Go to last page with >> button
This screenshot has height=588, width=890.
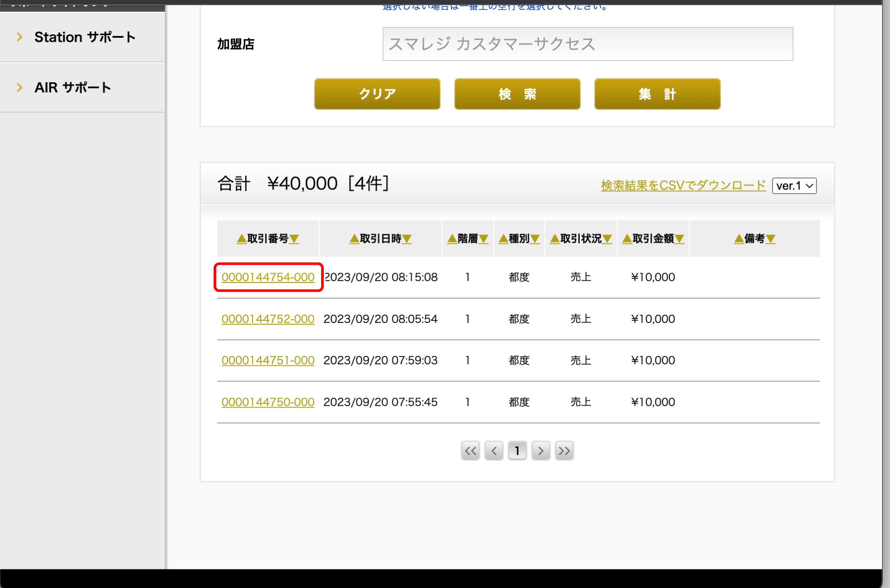coord(564,451)
